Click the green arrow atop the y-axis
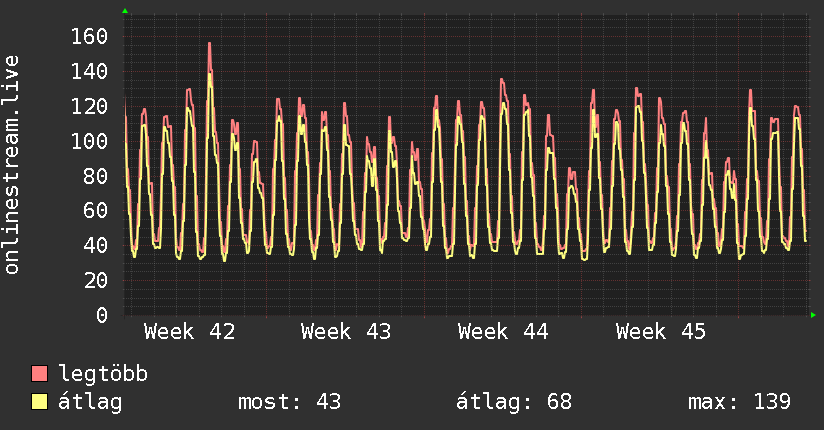Viewport: 824px width, 430px height. coord(125,11)
